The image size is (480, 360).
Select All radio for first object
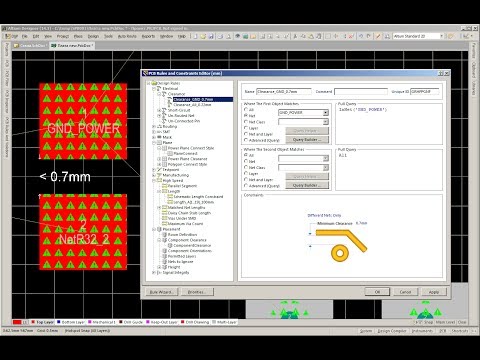246,109
